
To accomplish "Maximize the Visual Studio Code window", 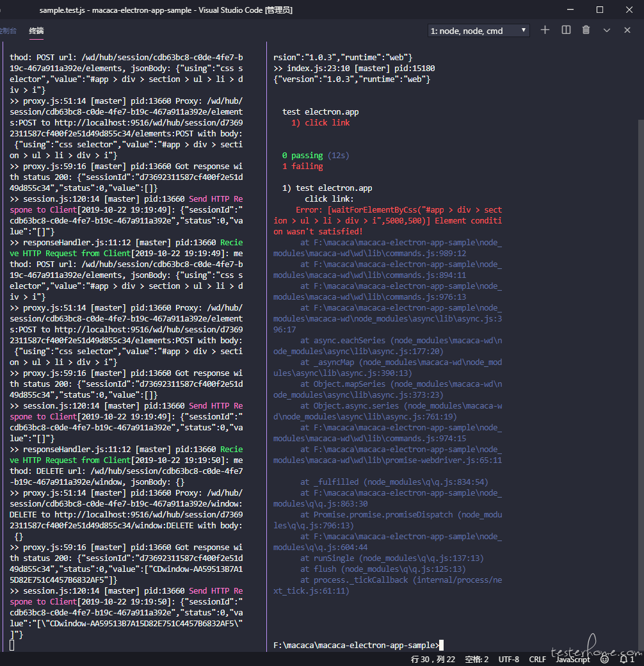I will [x=600, y=10].
